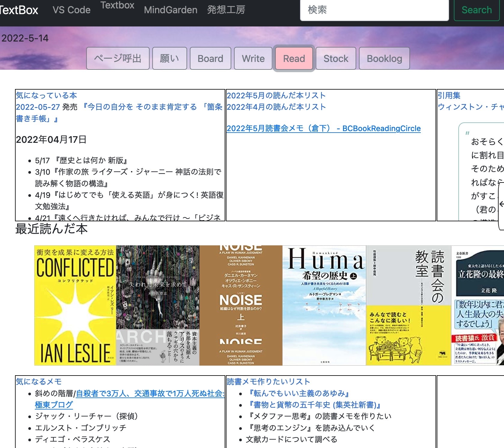504x448 pixels.
Task: Click the 2022-5-14 date text
Action: (x=25, y=38)
